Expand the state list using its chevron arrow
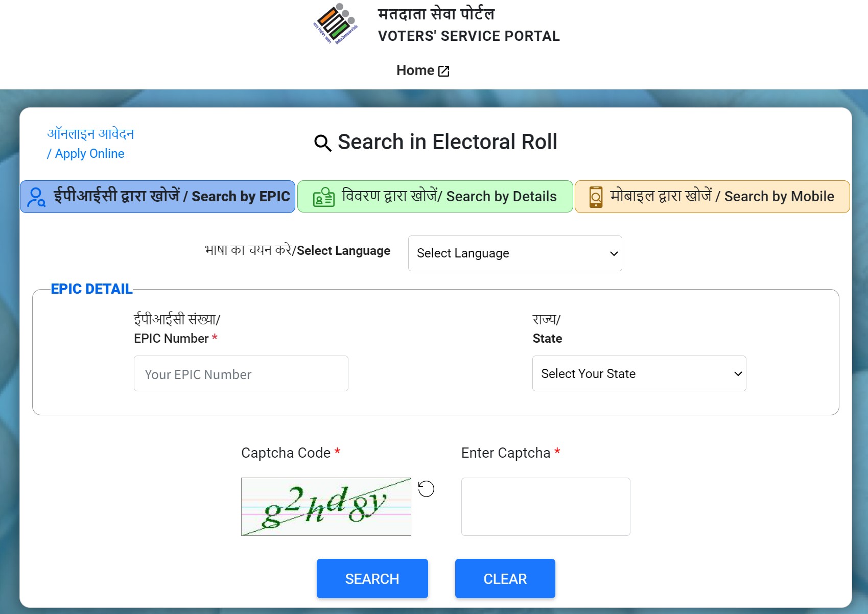 (x=738, y=374)
